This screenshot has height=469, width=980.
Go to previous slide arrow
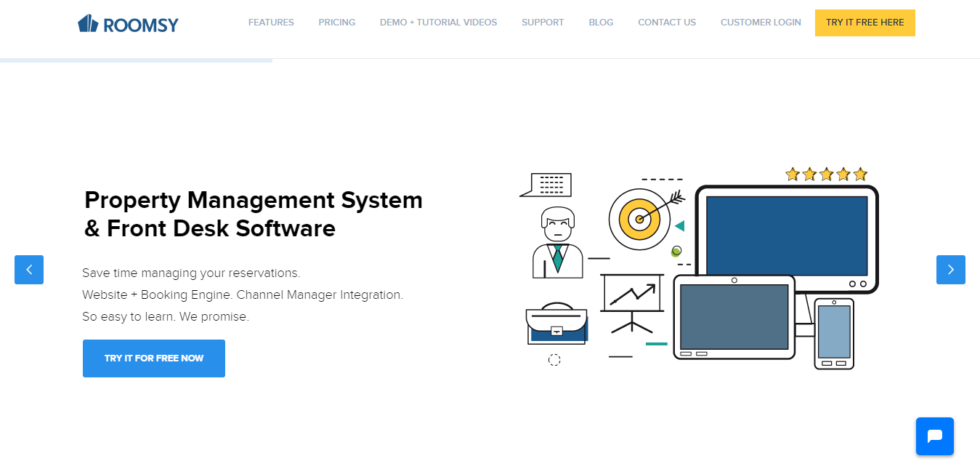tap(29, 270)
